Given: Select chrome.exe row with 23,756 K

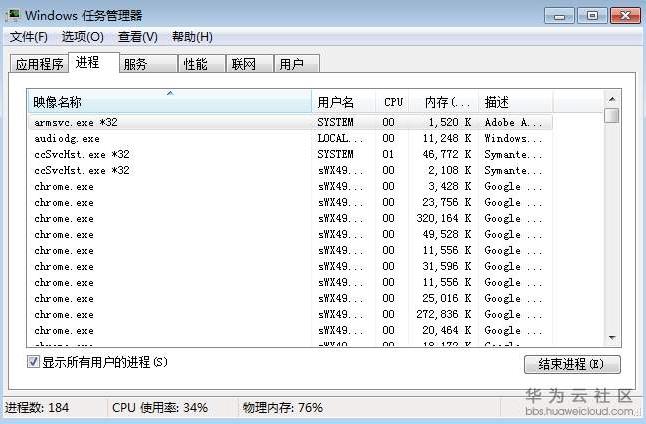Looking at the screenshot, I should coord(290,203).
